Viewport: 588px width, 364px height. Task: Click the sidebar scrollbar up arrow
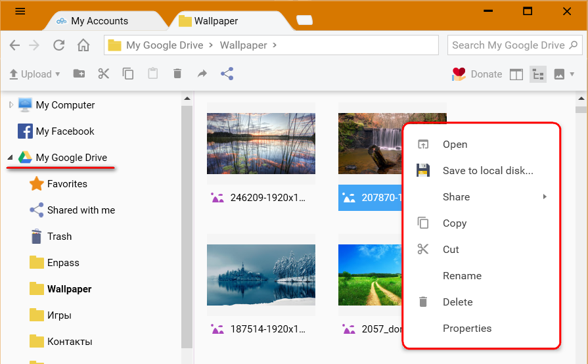coord(187,99)
